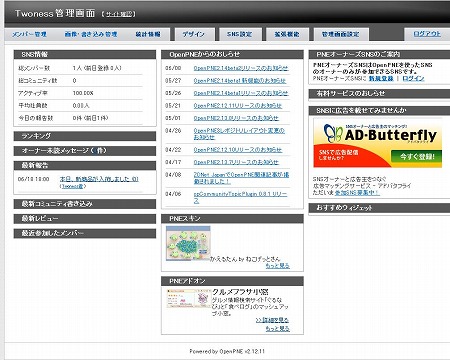Image resolution: width=450 pixels, height=360 pixels.
Task: Open the 05/26 OpenPNE2.14beta1 release notice
Action: [x=241, y=93]
